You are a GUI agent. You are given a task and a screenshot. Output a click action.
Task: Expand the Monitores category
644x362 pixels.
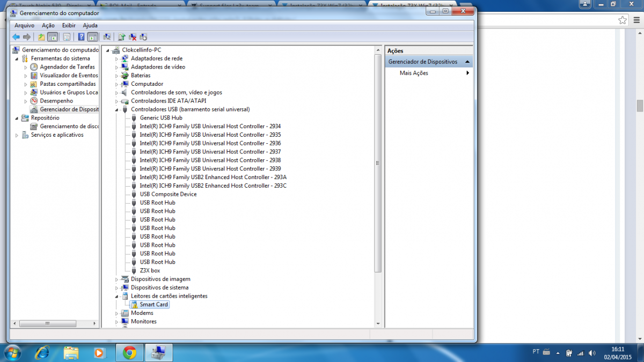pyautogui.click(x=117, y=322)
